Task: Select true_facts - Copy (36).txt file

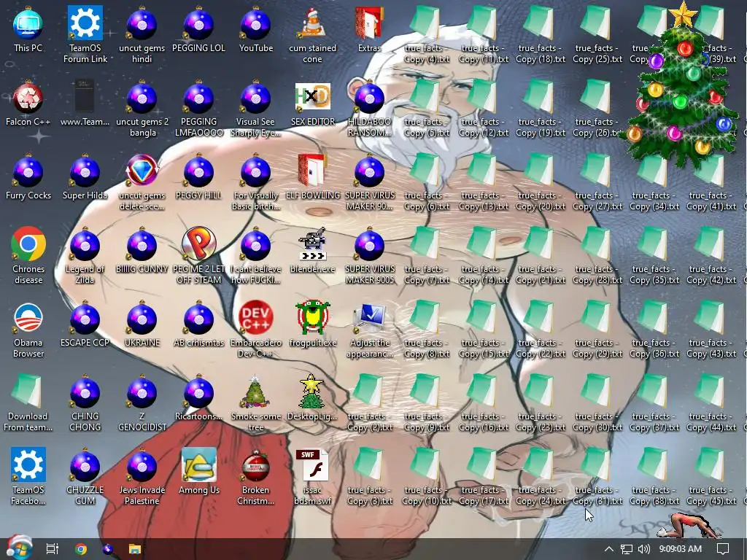Action: coord(654,330)
